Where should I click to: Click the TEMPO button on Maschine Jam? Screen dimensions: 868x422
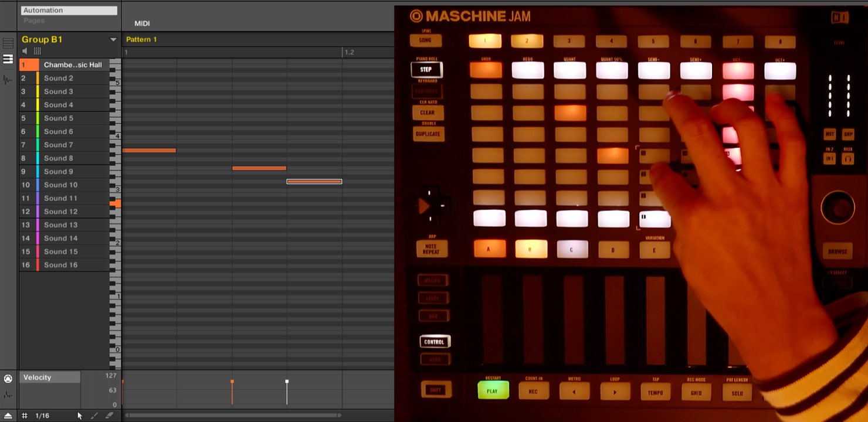655,392
